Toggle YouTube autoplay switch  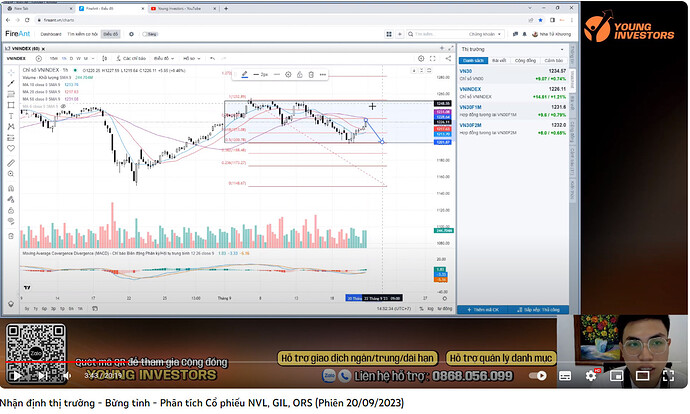[x=538, y=376]
